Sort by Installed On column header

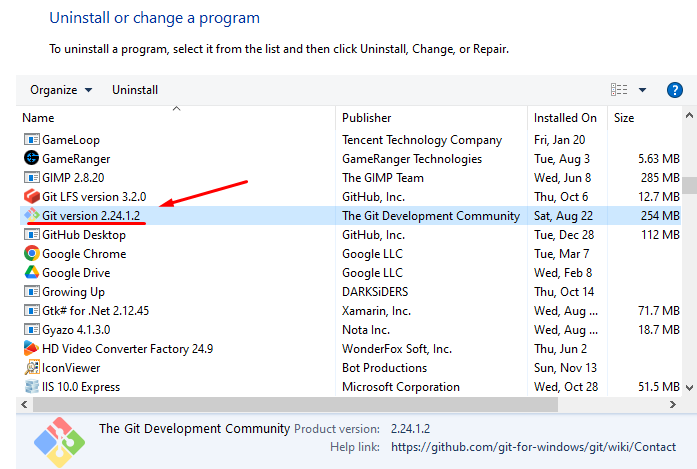click(565, 118)
